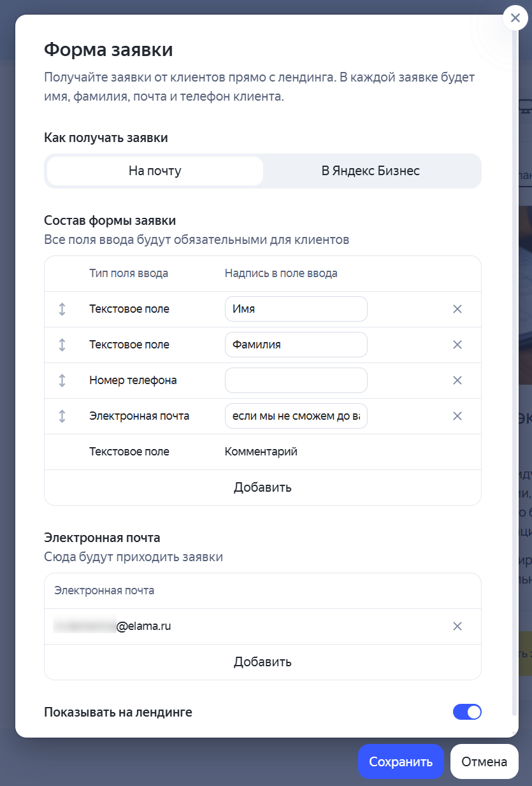This screenshot has width=532, height=786.
Task: Click the 'Надпись в поле ввода' column header
Action: (281, 273)
